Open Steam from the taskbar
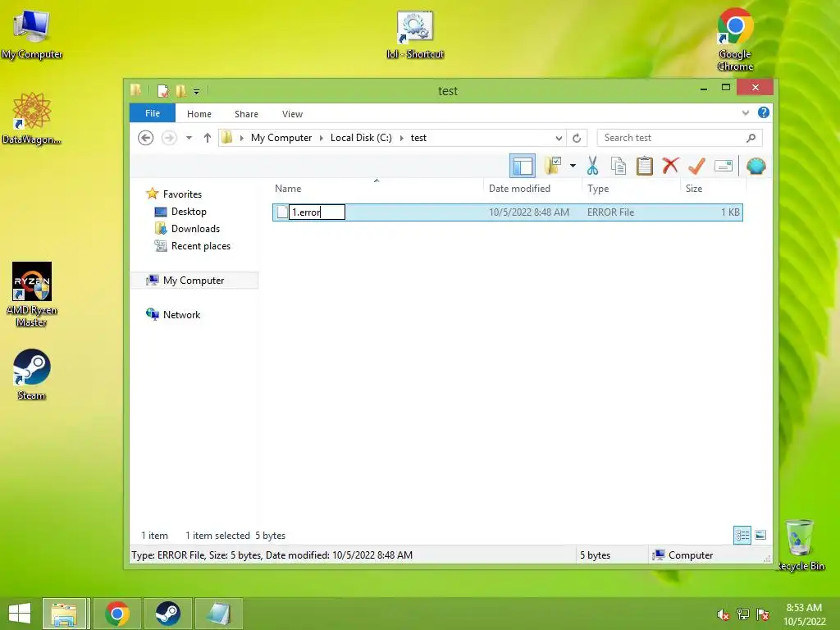840x630 pixels. [x=167, y=614]
